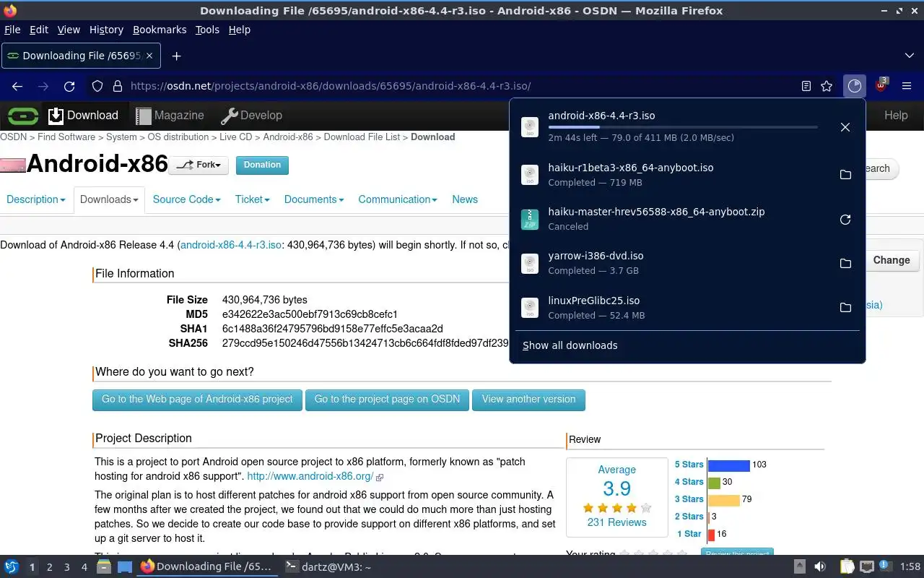Bookmark this page with star icon
The image size is (924, 578).
(827, 86)
